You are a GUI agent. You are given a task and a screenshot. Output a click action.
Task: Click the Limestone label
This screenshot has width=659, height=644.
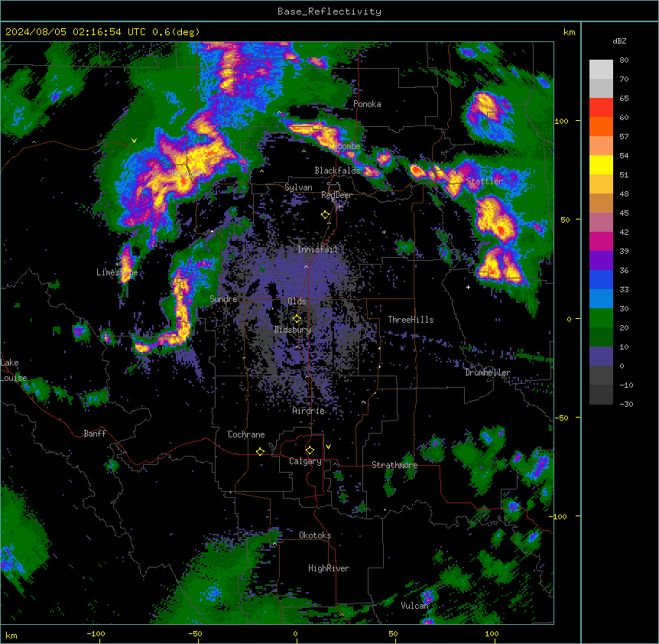click(117, 272)
